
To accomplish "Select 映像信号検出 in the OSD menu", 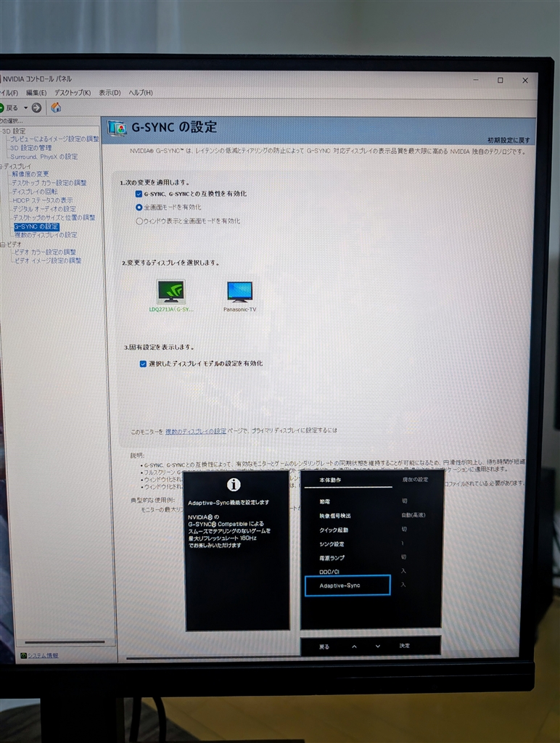I will coord(335,516).
